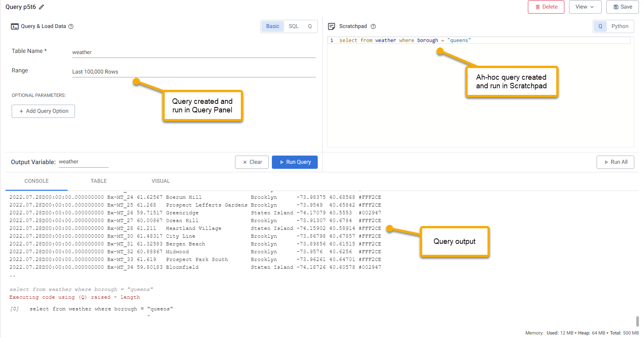This screenshot has width=644, height=338.
Task: Click the Query & Load Data terminal icon
Action: [15, 26]
